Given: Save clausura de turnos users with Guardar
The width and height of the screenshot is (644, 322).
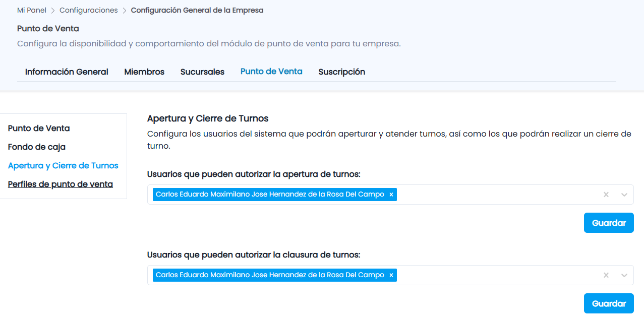Looking at the screenshot, I should [609, 303].
